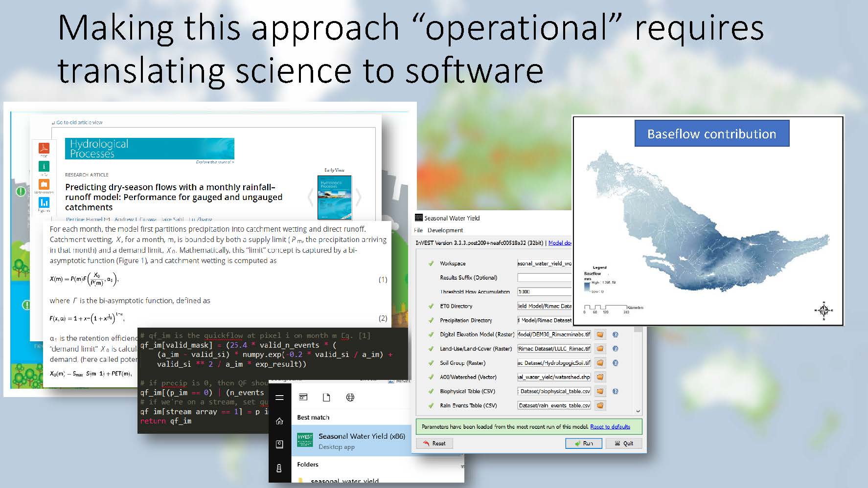Click the hamburger menu icon in Windows search
This screenshot has width=868, height=488.
(279, 398)
